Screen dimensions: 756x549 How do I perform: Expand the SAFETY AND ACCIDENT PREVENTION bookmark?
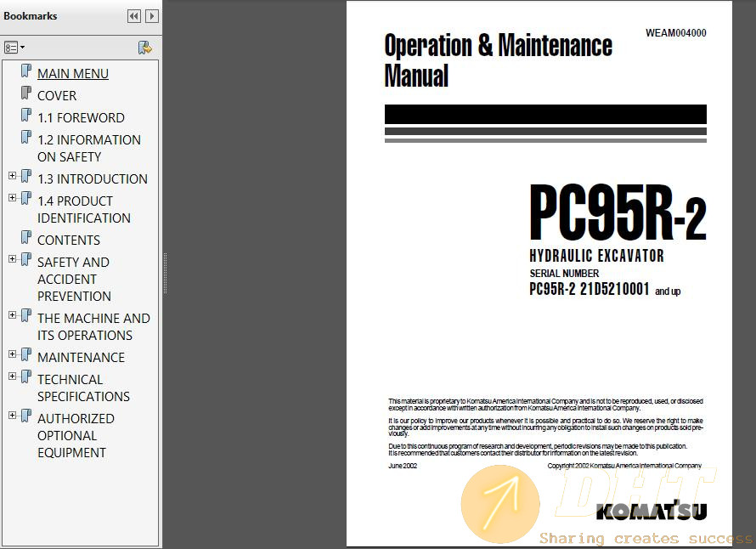[x=13, y=259]
